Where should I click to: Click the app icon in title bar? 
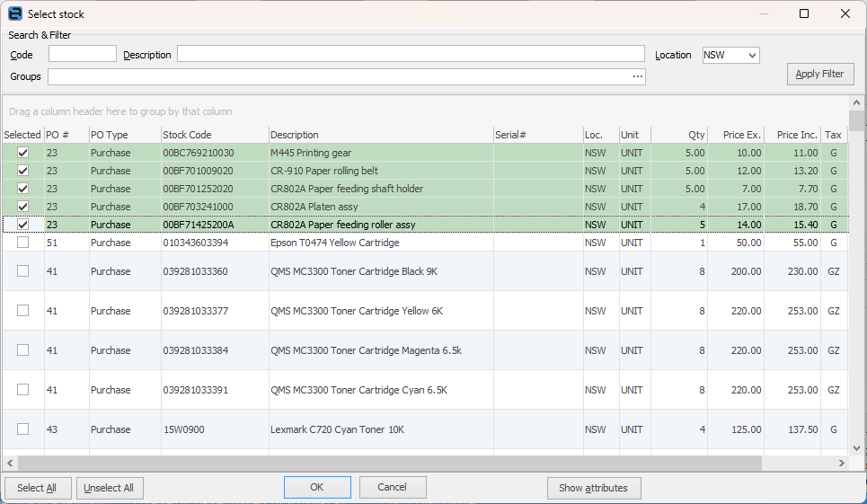coord(14,13)
